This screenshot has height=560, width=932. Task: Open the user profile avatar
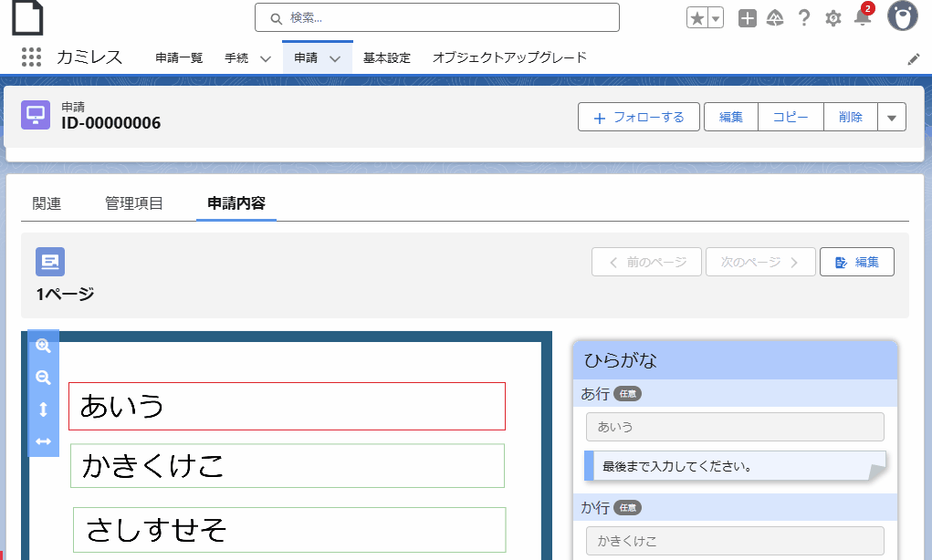902,16
